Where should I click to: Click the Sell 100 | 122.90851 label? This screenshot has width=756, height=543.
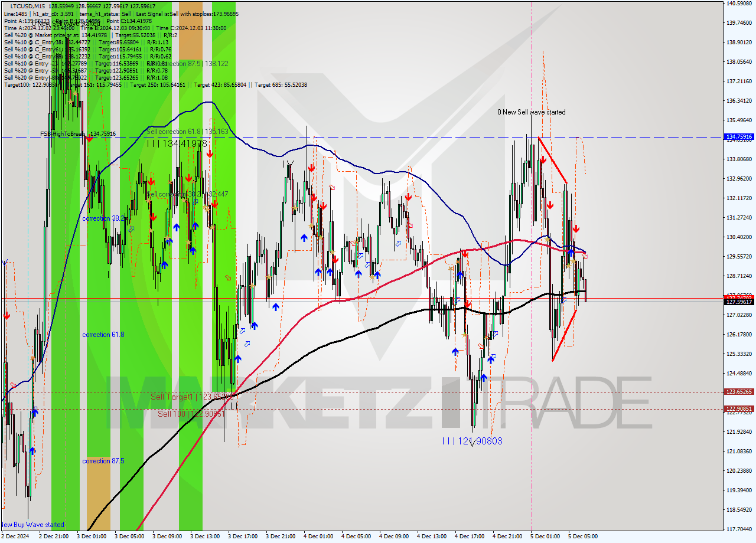[x=191, y=414]
